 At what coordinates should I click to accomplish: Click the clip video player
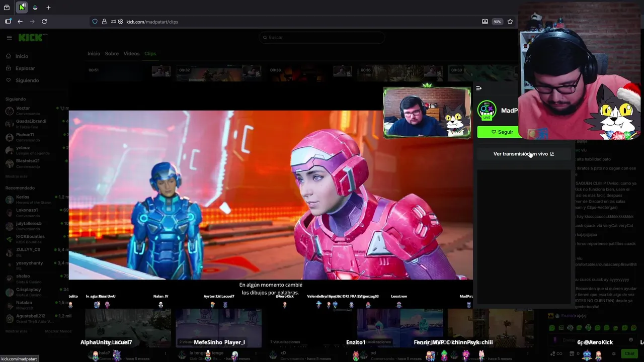coord(271,195)
